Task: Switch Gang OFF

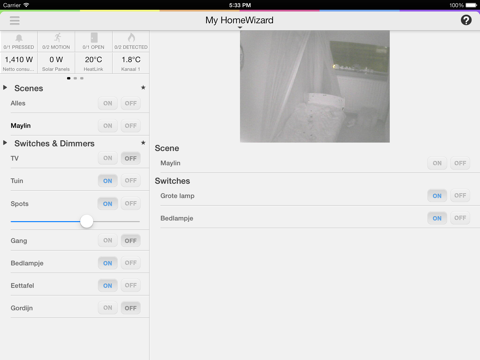Action: (x=131, y=240)
